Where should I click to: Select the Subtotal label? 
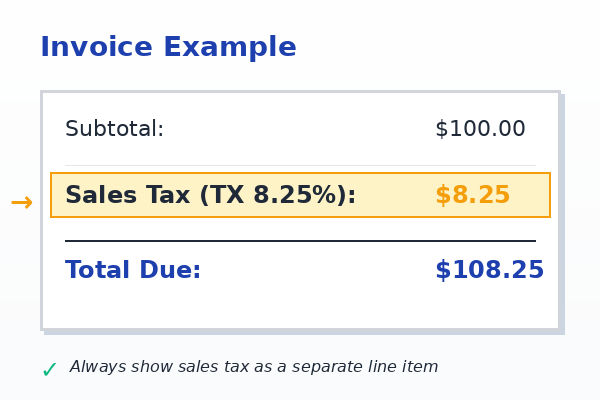(114, 130)
